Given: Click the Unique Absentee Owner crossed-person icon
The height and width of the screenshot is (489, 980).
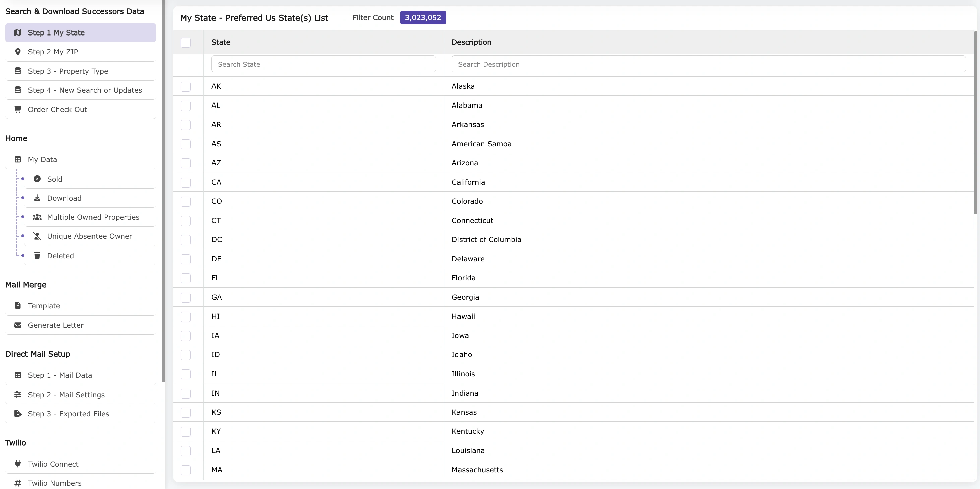Looking at the screenshot, I should [x=37, y=236].
